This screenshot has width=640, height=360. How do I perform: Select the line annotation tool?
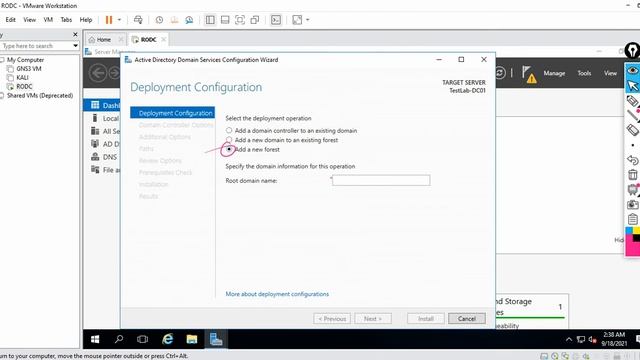pyautogui.click(x=632, y=116)
